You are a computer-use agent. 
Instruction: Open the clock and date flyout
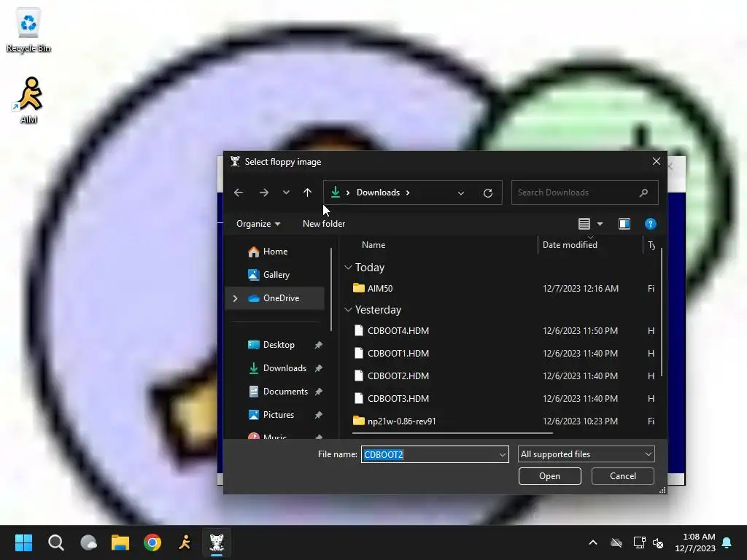[x=695, y=542]
